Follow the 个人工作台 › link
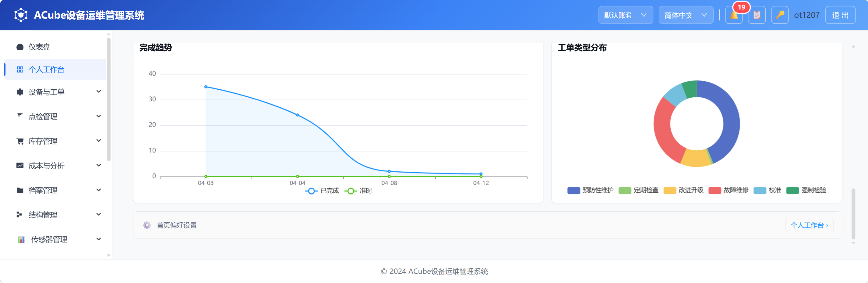Screen dimensions: 868x283 (809, 225)
